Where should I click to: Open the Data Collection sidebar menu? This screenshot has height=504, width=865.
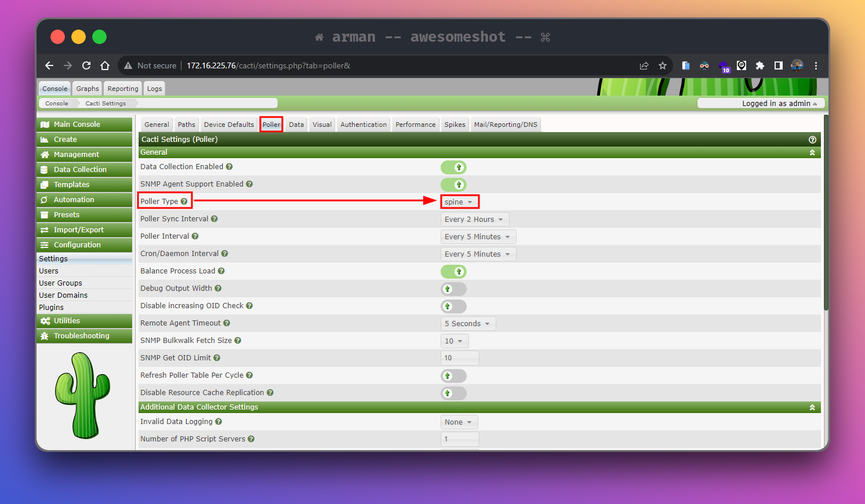[x=80, y=170]
